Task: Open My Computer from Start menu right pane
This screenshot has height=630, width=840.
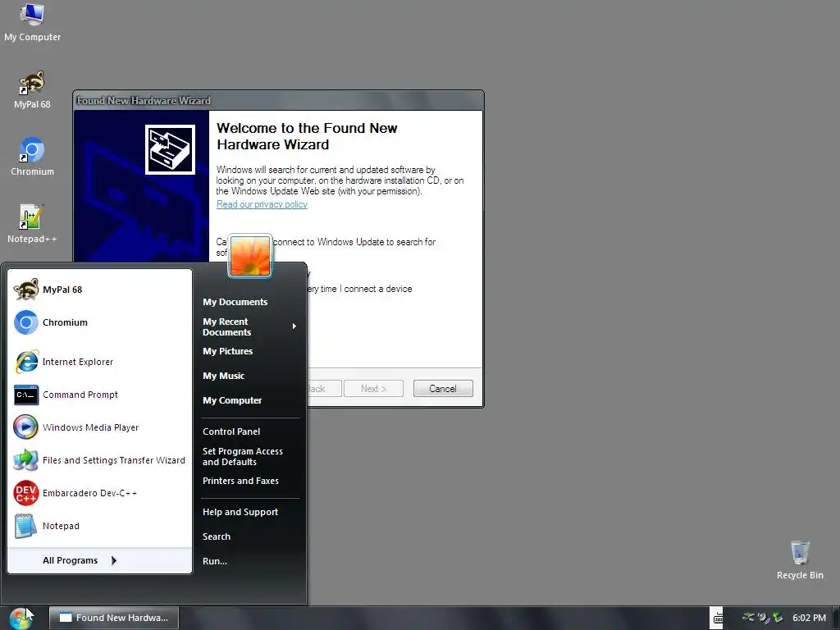Action: click(x=250, y=400)
